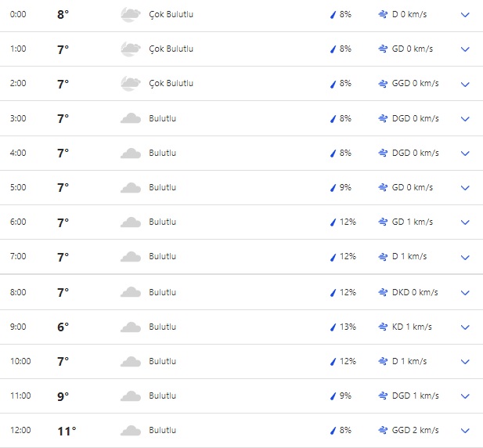The width and height of the screenshot is (483, 448).
Task: Click the 6° temperature at 9:00
Action: tap(63, 327)
